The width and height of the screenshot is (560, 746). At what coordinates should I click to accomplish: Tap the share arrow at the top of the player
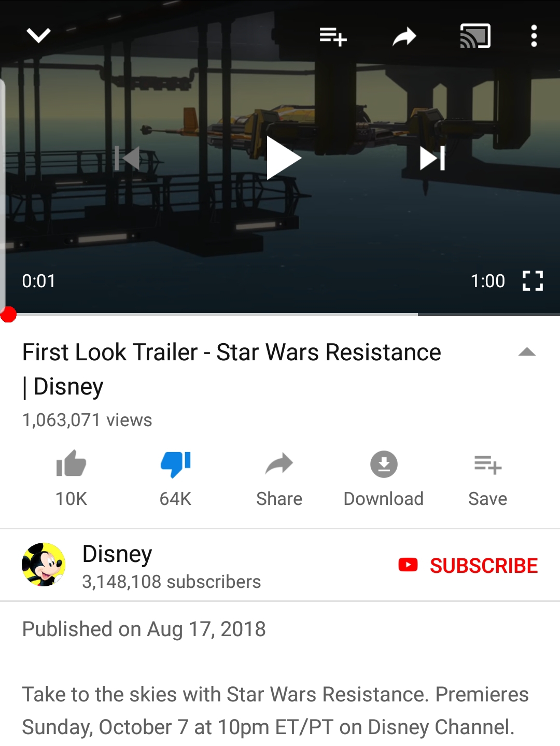coord(404,37)
